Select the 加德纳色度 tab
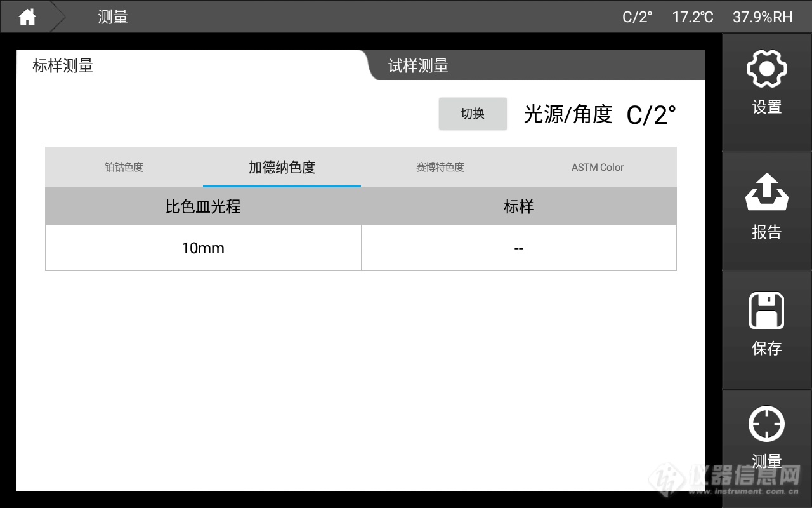Screen dimensions: 812x508 point(282,167)
